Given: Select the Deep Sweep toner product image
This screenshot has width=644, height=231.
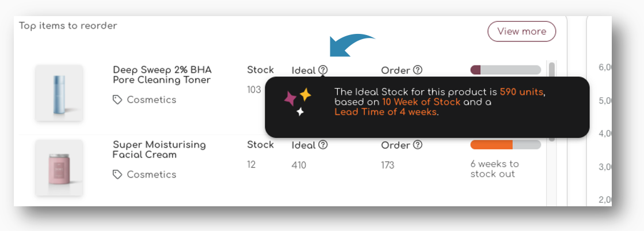Looking at the screenshot, I should (59, 92).
